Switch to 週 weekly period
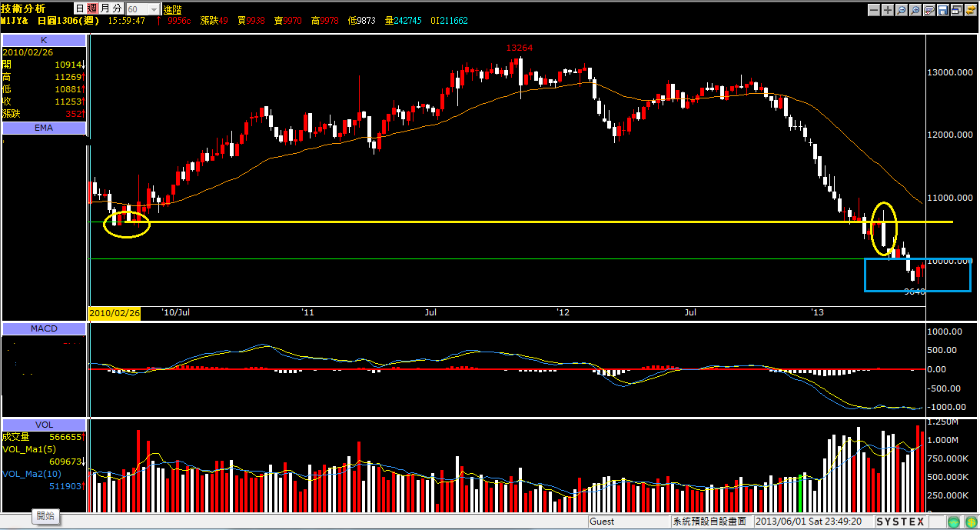The image size is (980, 530). (91, 8)
